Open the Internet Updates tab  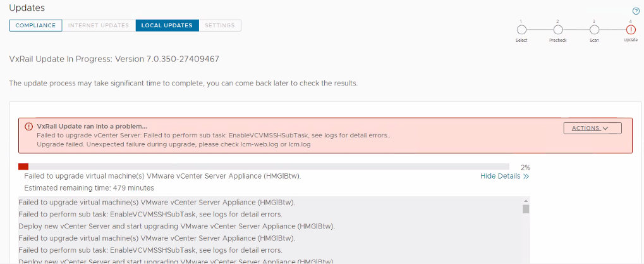coord(99,25)
